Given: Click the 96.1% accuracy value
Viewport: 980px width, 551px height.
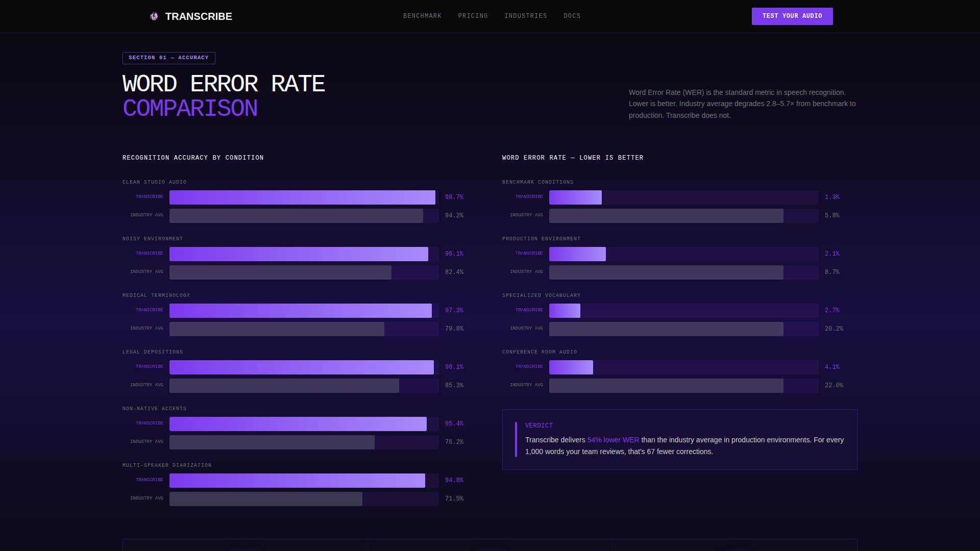Looking at the screenshot, I should (x=454, y=254).
